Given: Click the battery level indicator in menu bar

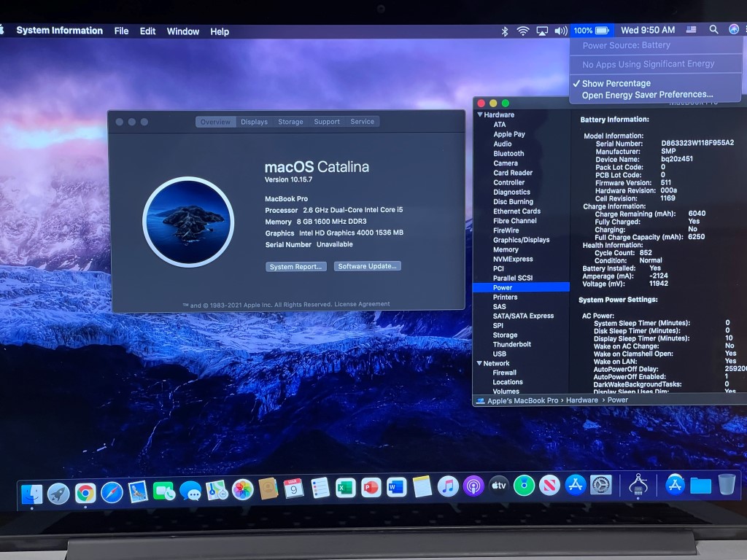Looking at the screenshot, I should click(x=592, y=31).
